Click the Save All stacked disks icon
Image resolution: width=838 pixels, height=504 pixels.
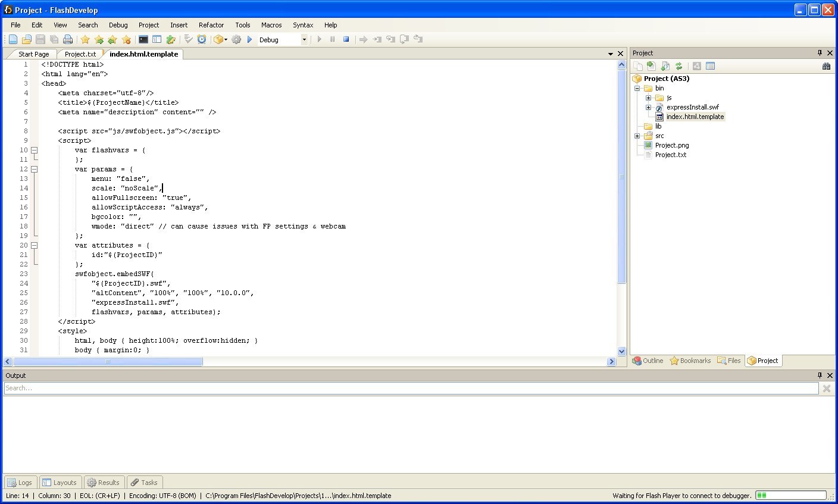[x=54, y=39]
